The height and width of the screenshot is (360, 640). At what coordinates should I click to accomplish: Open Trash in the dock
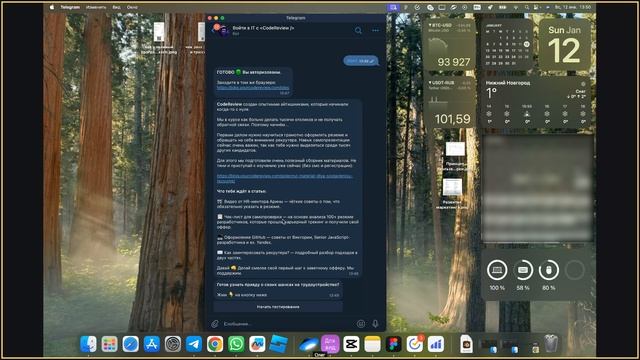click(551, 344)
